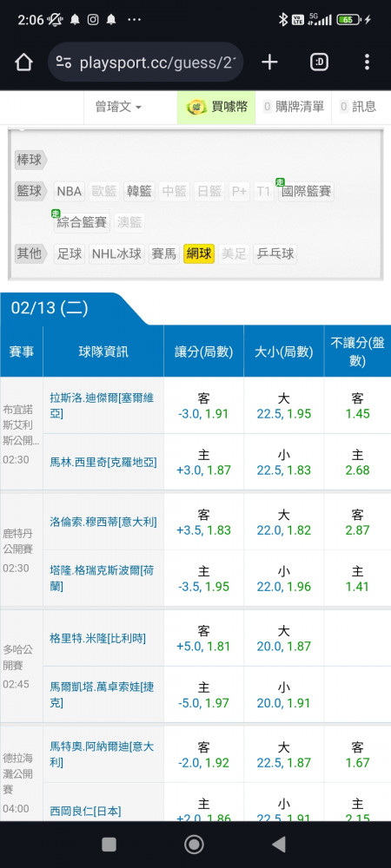Viewport: 391px width, 868px height.
Task: Open the tab switcher icon
Action: tap(319, 62)
